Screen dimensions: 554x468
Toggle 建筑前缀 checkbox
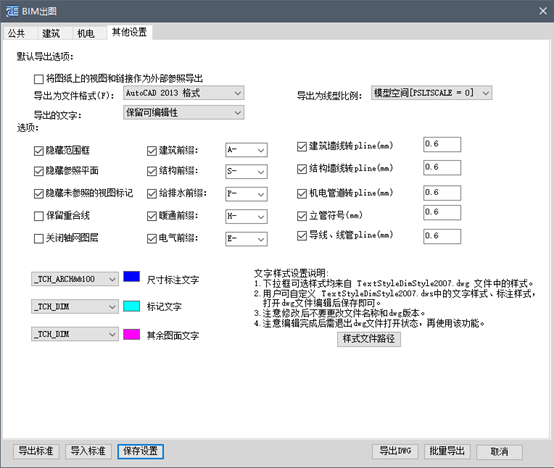[152, 151]
